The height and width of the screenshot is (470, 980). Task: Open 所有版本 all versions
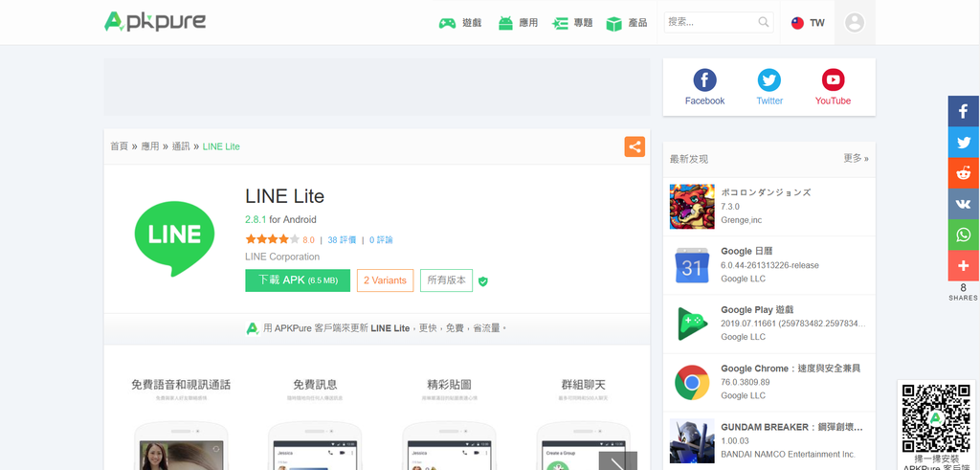pyautogui.click(x=446, y=280)
